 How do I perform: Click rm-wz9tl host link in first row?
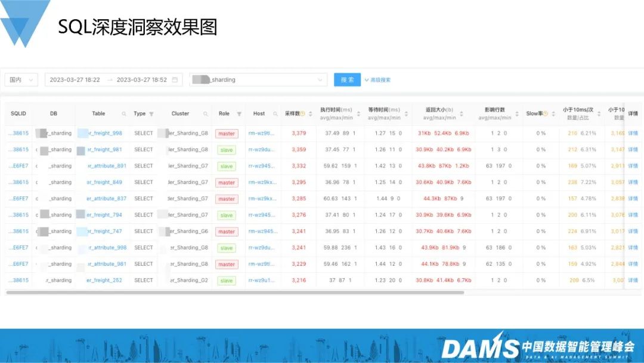[x=262, y=133]
